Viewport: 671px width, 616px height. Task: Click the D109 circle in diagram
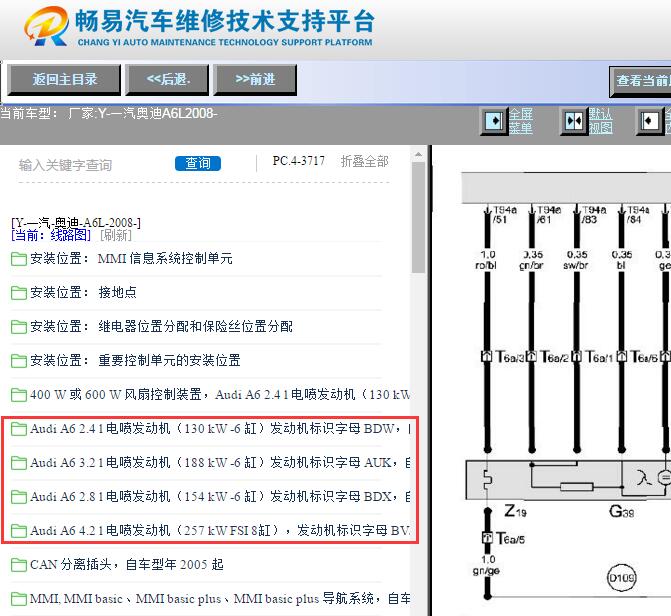622,578
